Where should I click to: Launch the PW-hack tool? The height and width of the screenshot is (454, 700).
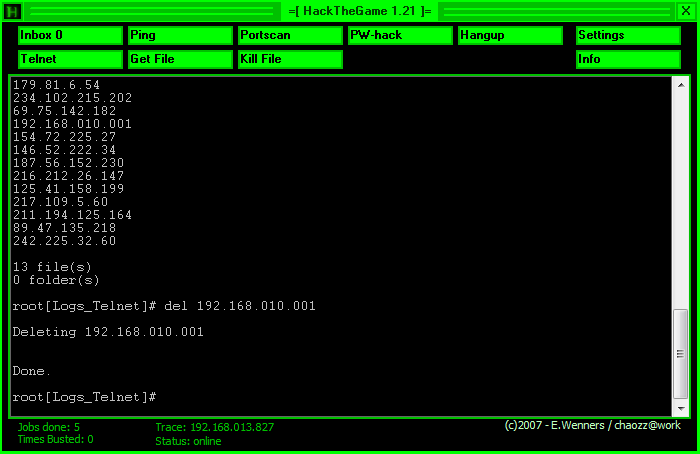[400, 35]
